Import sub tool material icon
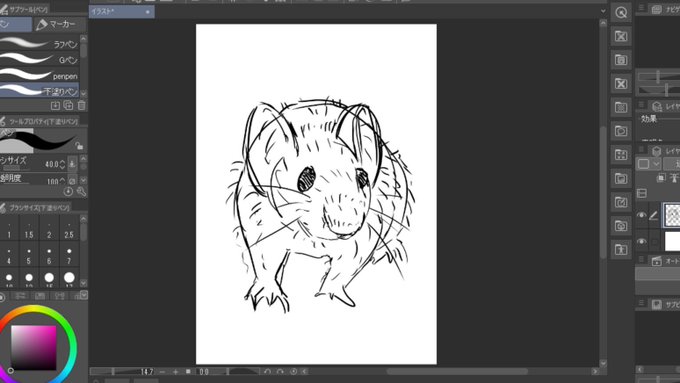The height and width of the screenshot is (383, 680). click(x=55, y=105)
